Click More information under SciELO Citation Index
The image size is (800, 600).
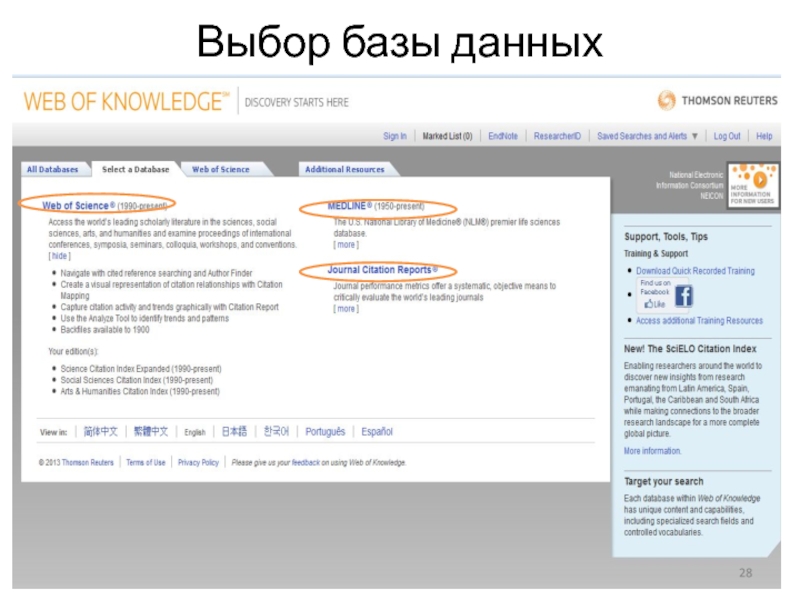click(x=652, y=451)
